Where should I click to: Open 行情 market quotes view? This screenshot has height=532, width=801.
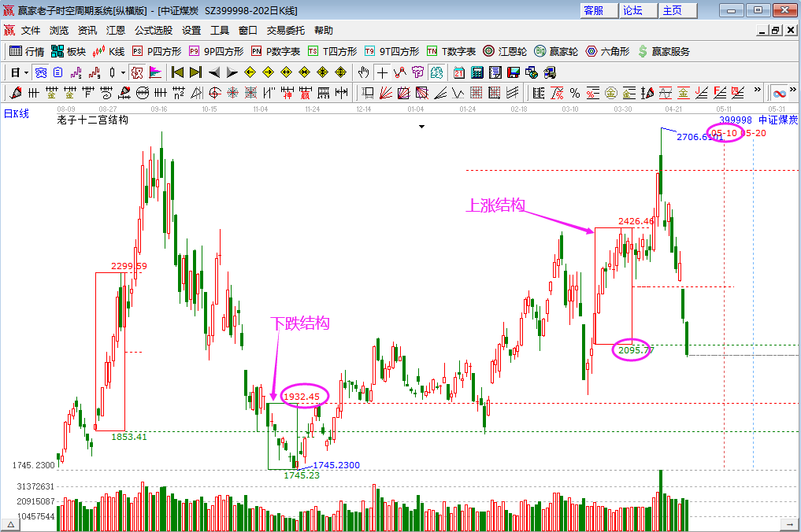pos(27,51)
